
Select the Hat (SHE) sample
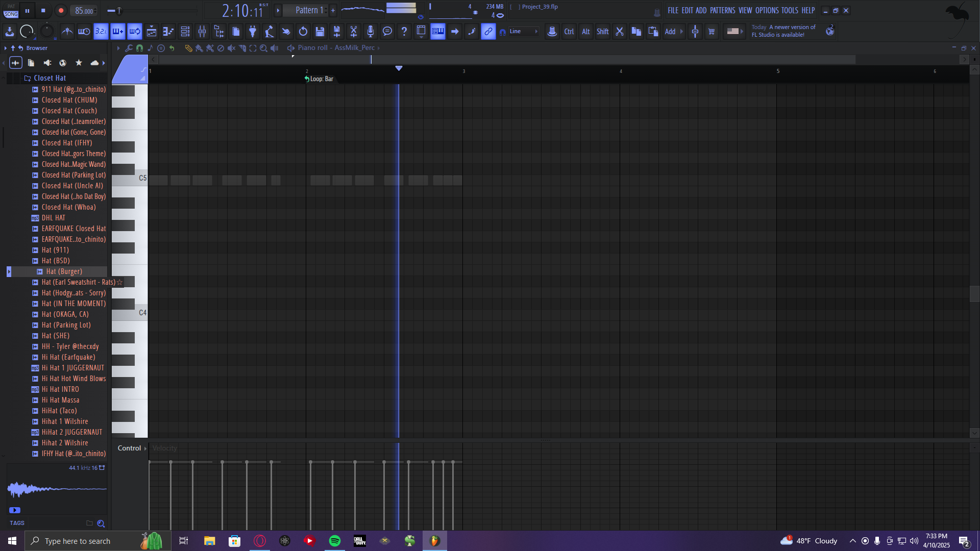[56, 336]
